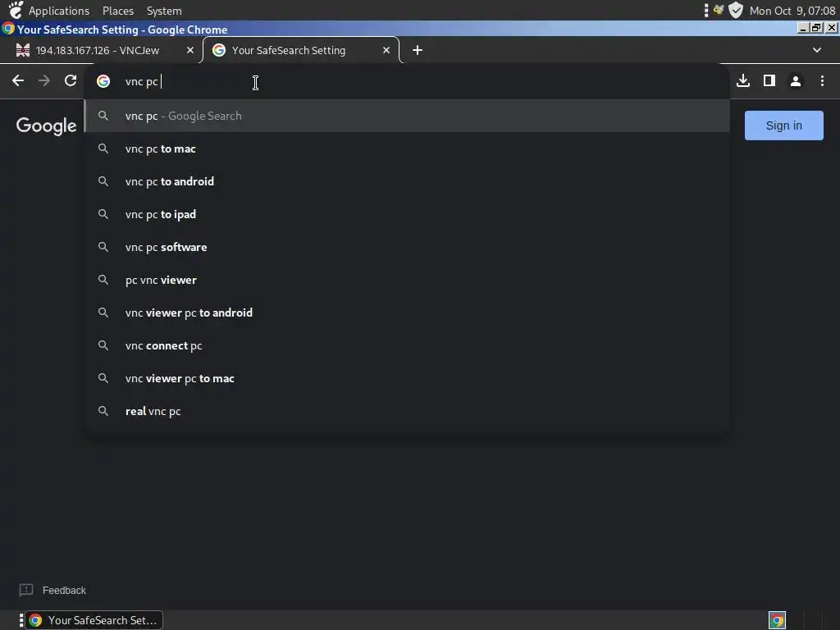Click the Chrome icon in bottom-right panel
840x630 pixels.
point(777,620)
